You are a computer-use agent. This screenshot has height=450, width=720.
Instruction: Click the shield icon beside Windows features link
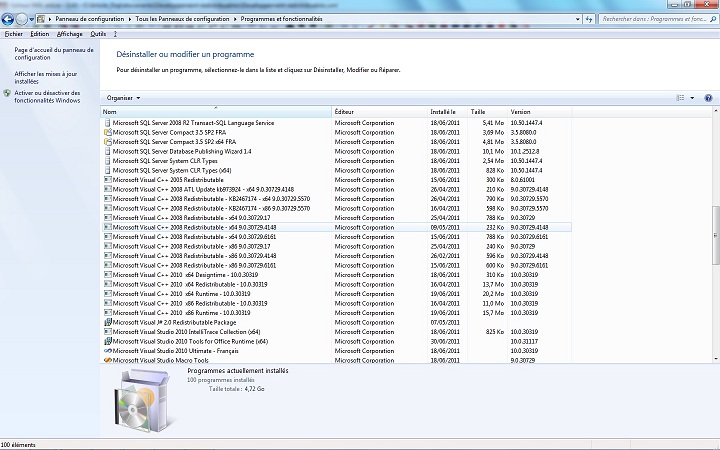8,92
